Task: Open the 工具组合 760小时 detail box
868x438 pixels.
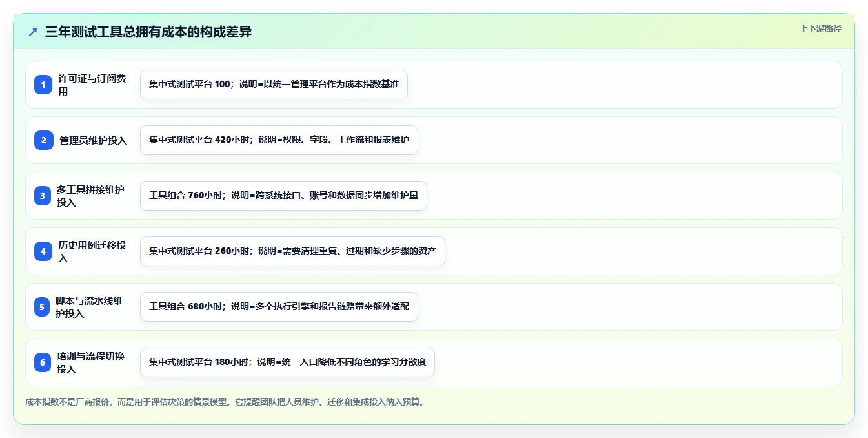Action: click(x=283, y=196)
